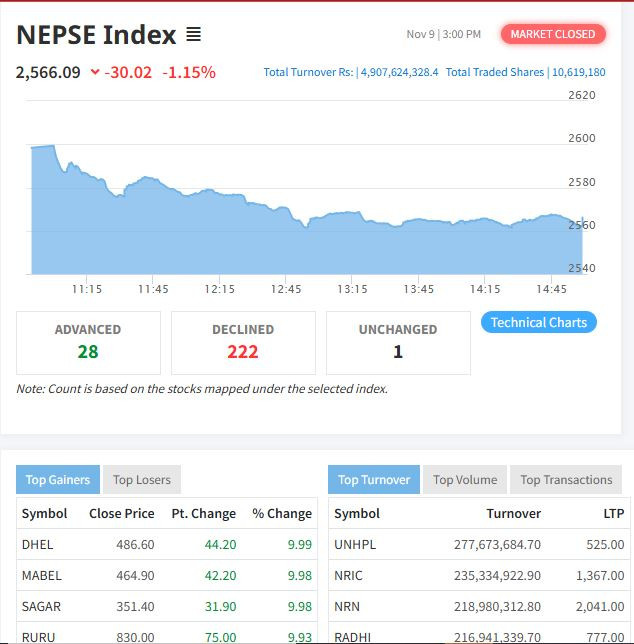
Task: Click the UNCHANGED count box
Action: coord(398,342)
